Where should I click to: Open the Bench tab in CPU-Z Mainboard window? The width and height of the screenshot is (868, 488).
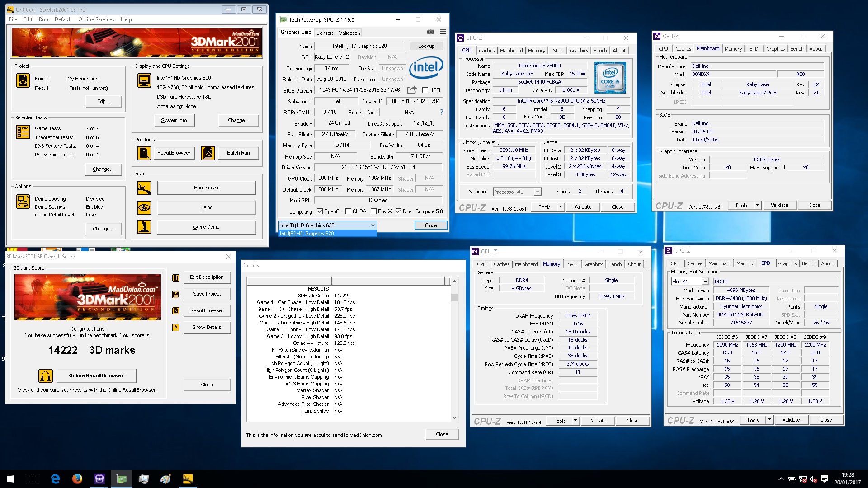pyautogui.click(x=797, y=49)
